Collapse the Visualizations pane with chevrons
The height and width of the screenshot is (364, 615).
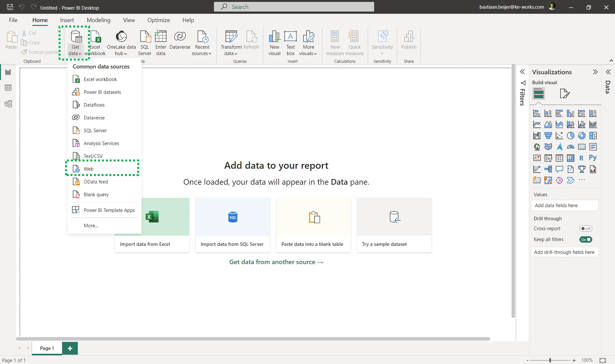[595, 72]
